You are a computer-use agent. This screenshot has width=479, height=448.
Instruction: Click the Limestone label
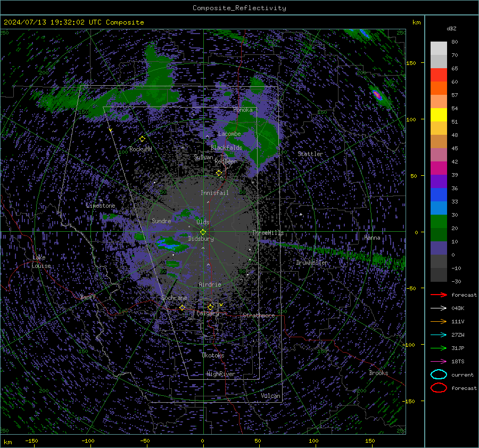(101, 206)
